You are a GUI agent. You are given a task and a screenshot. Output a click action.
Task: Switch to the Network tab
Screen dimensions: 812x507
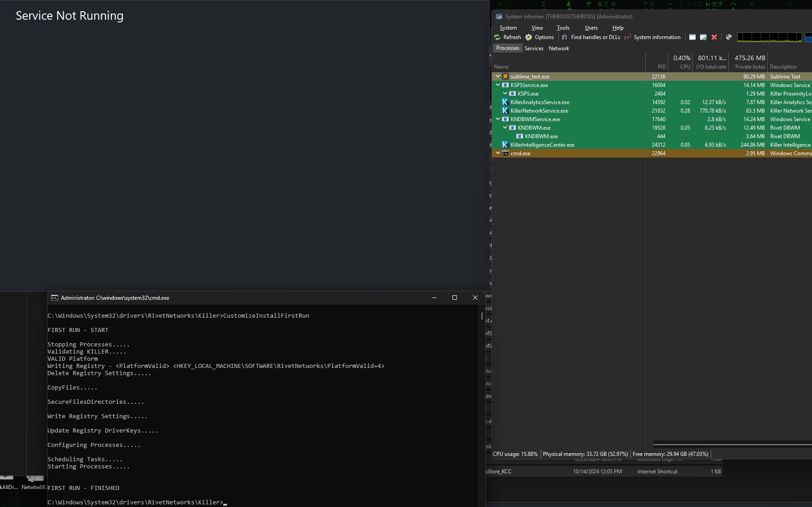pyautogui.click(x=559, y=48)
